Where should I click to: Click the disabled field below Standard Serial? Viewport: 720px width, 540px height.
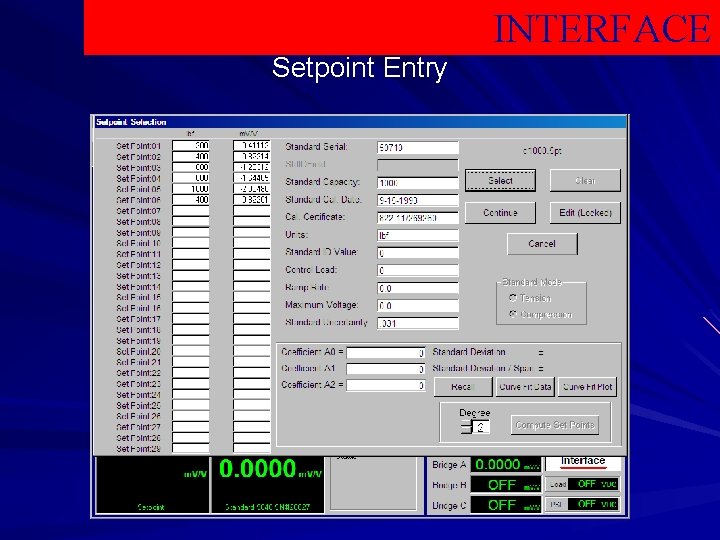418,165
